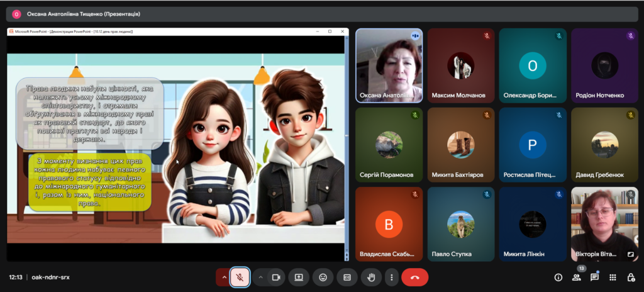Open meeting details info icon
The image size is (644, 292).
[558, 278]
